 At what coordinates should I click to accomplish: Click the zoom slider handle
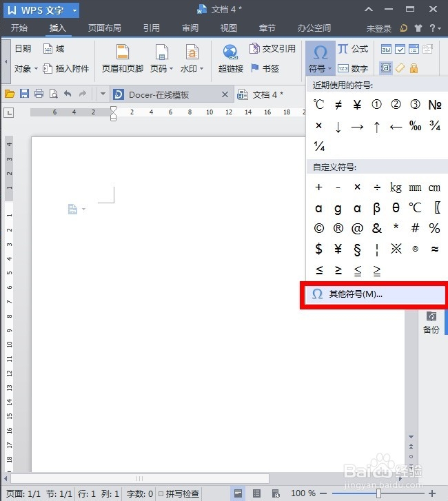click(x=378, y=493)
